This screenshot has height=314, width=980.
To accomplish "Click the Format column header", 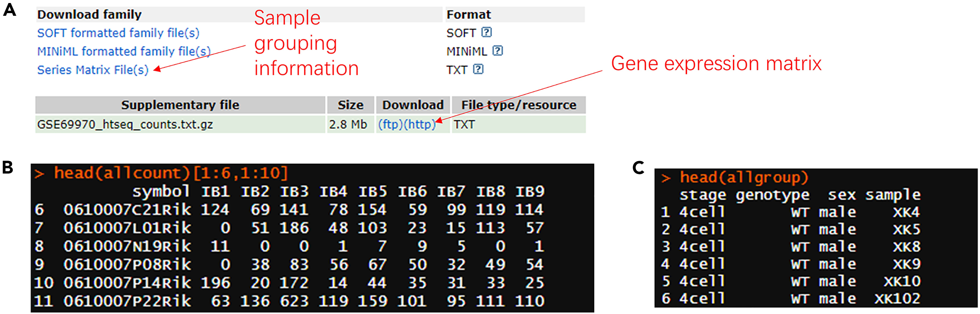I will pos(468,15).
